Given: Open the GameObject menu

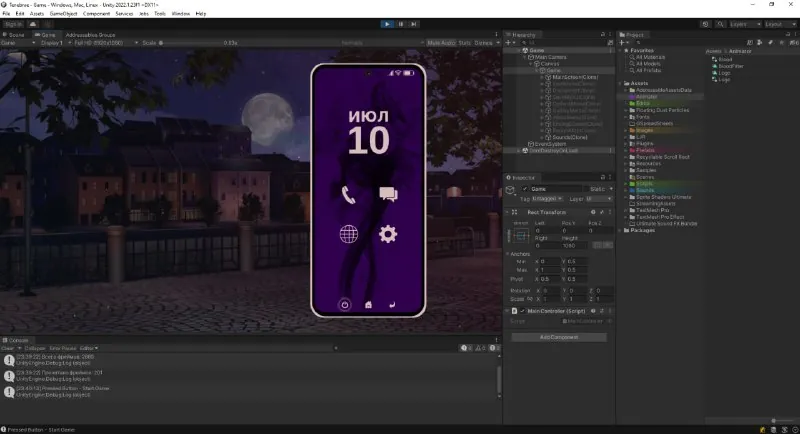Looking at the screenshot, I should point(63,14).
